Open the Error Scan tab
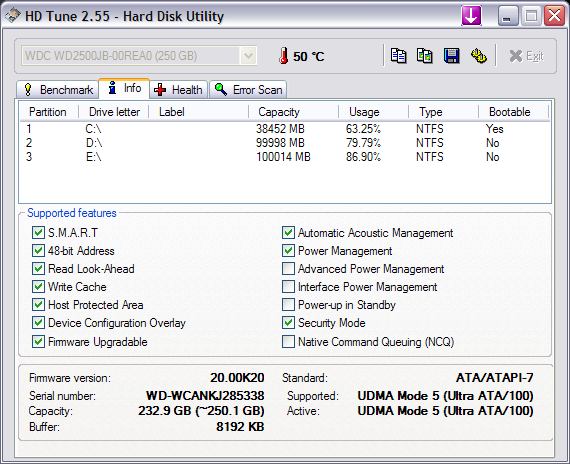The image size is (570, 464). point(248,89)
